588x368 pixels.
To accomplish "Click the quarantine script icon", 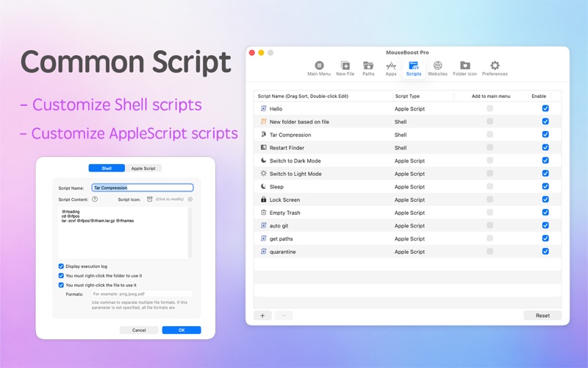I will coord(263,251).
